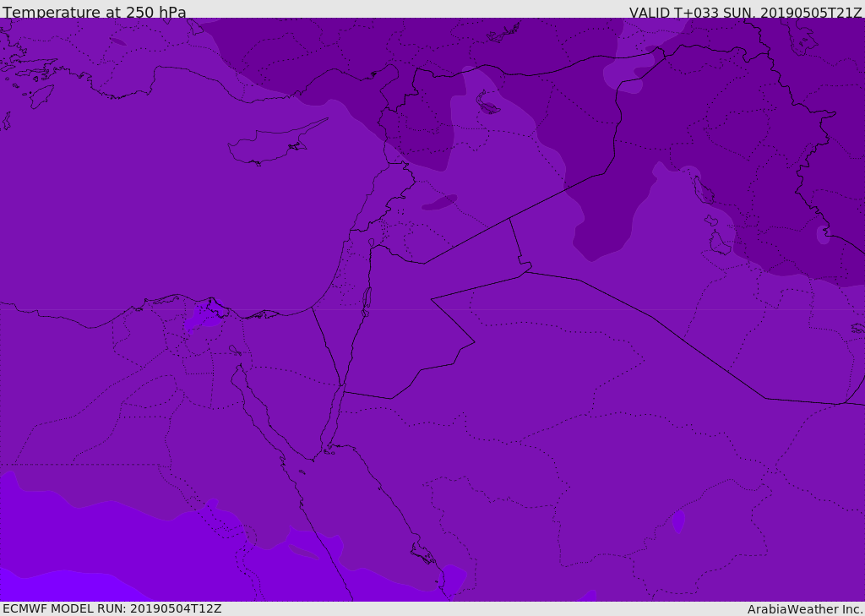This screenshot has width=865, height=616.
Task: Click the small light oval near right edge
Action: 823,233
